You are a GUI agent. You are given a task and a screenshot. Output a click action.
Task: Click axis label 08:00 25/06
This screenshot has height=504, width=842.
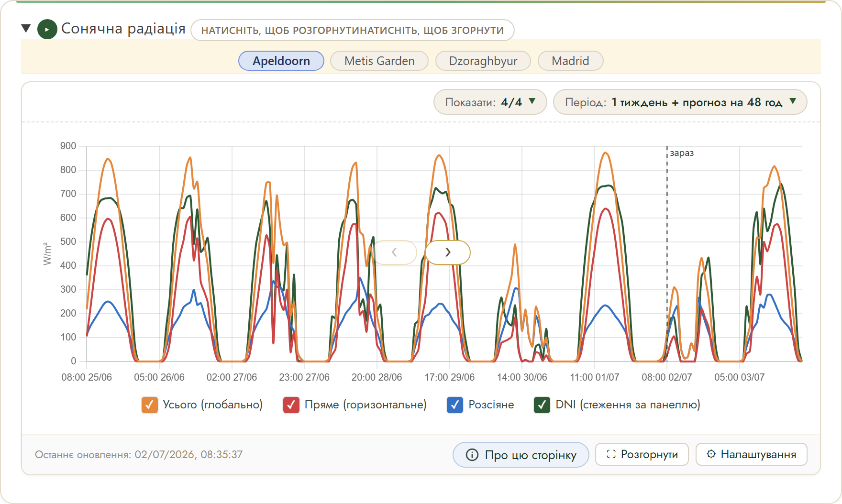coord(87,377)
